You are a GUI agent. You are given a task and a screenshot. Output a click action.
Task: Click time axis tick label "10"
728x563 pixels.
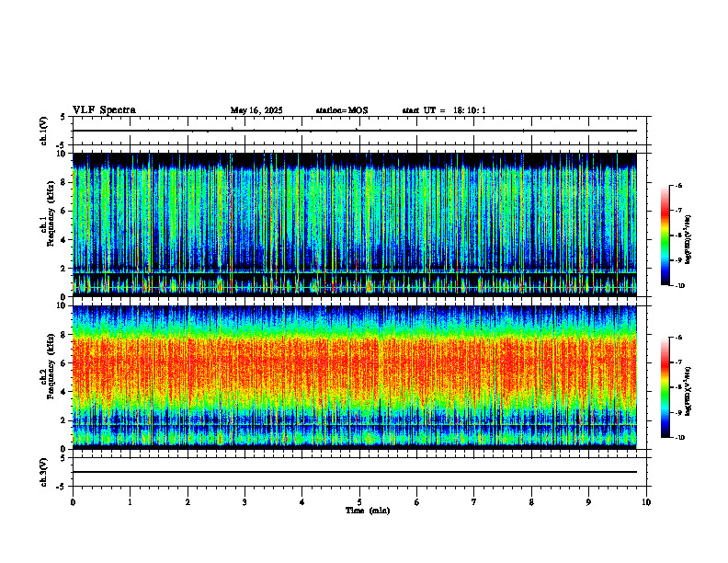pyautogui.click(x=646, y=502)
